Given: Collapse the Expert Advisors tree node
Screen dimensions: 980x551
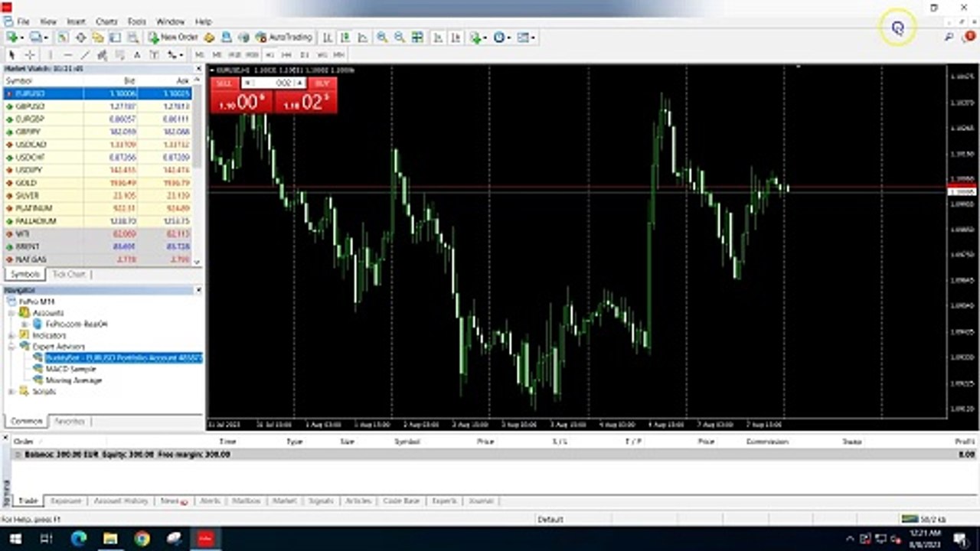Looking at the screenshot, I should (11, 347).
